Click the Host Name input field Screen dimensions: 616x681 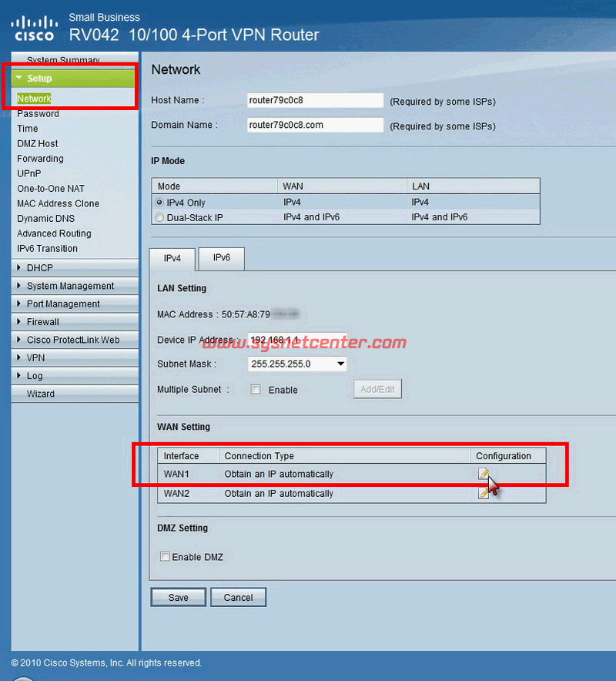(315, 100)
